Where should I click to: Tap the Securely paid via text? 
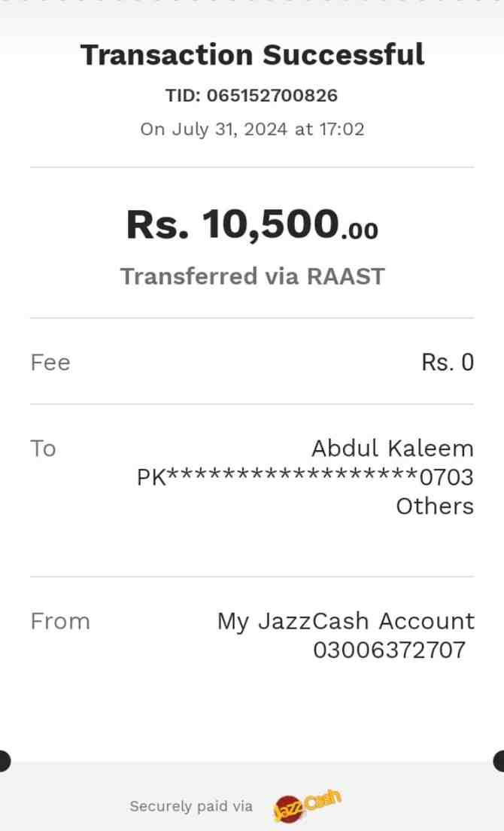coord(191,807)
